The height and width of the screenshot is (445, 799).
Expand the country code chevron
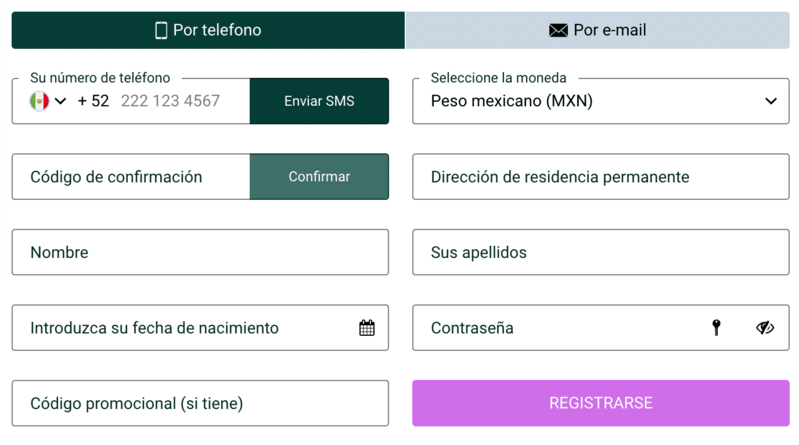coord(60,101)
